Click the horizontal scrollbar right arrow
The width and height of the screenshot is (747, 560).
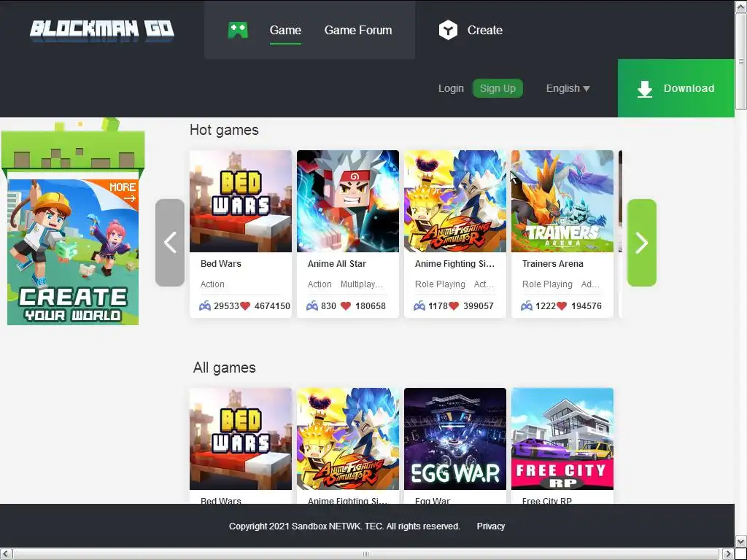pyautogui.click(x=728, y=554)
